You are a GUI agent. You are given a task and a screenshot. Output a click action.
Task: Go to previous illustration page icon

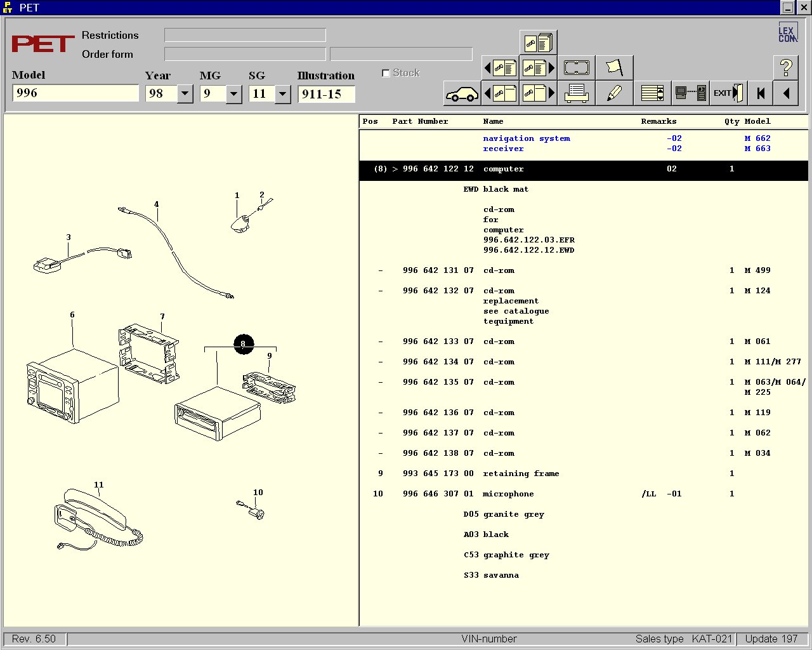[501, 93]
